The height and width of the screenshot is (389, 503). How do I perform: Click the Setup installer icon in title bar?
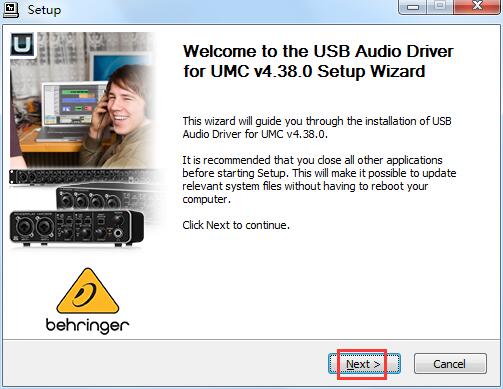point(10,10)
